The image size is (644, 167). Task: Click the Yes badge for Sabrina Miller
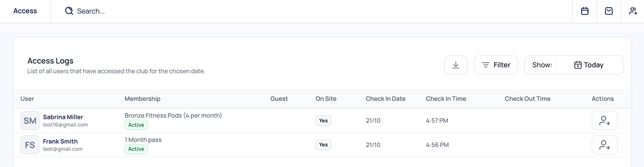tap(323, 121)
